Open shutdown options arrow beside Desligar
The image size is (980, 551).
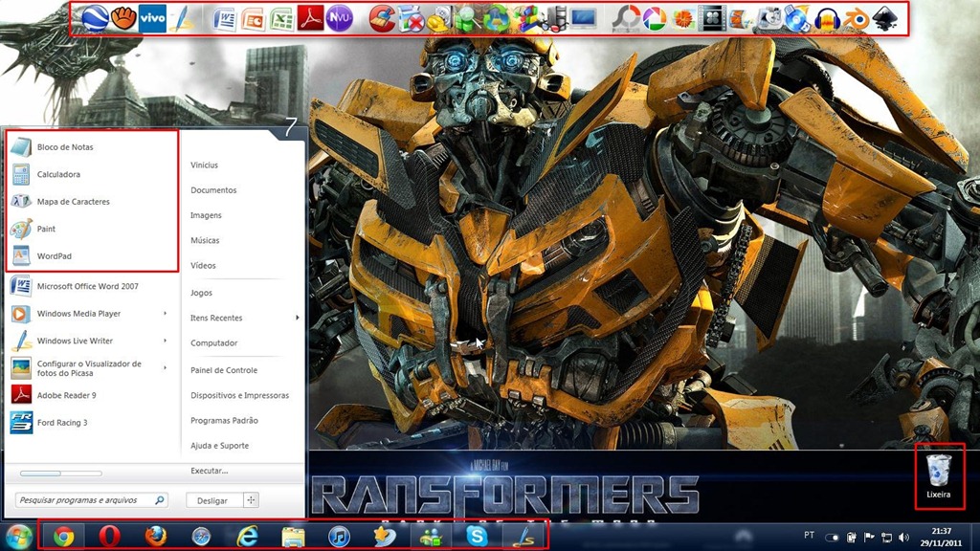(251, 499)
